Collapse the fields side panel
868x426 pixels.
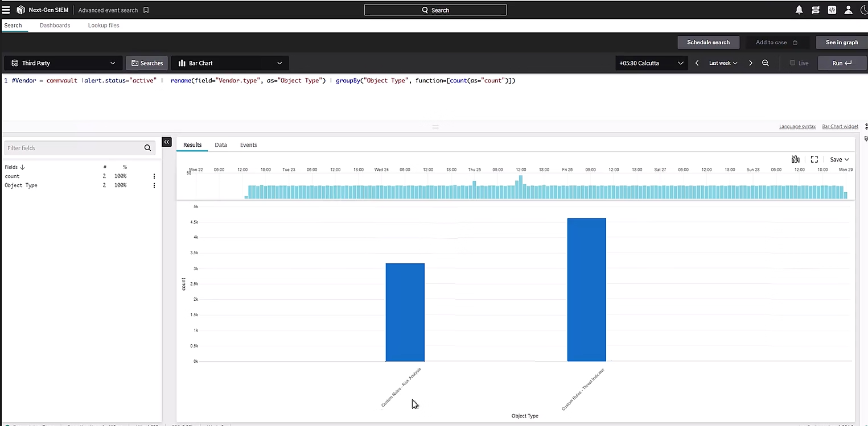(167, 142)
